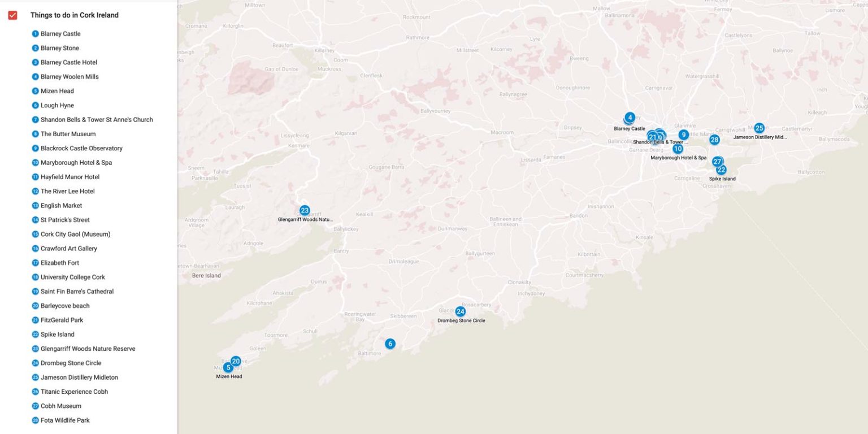Screen dimensions: 868x434
Task: Click the Things to do in Cork Ireland title
Action: coord(74,15)
